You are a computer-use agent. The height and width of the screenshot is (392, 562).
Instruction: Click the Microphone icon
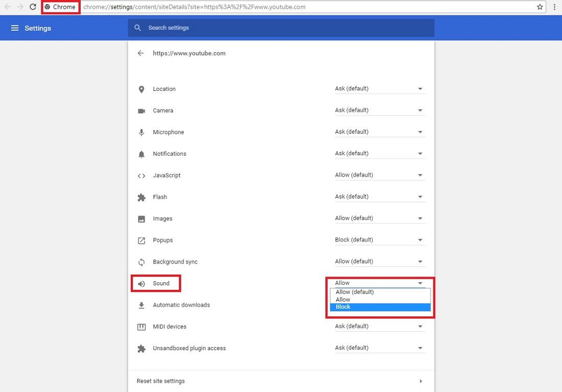(x=142, y=132)
